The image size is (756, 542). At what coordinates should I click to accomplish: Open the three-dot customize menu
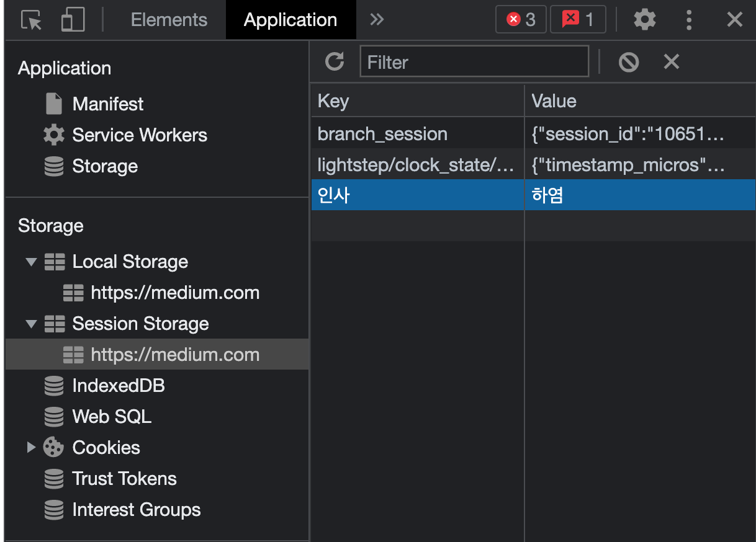(x=689, y=20)
